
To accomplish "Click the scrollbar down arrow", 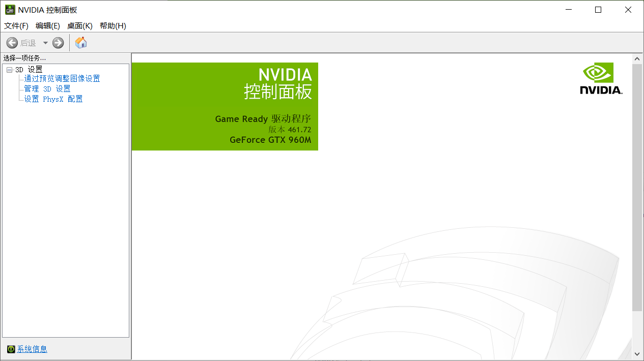I will tap(637, 353).
